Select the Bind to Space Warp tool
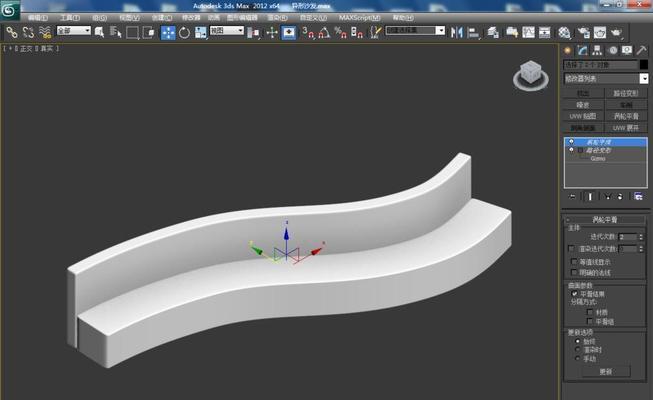This screenshot has height=400, width=653. [x=45, y=32]
